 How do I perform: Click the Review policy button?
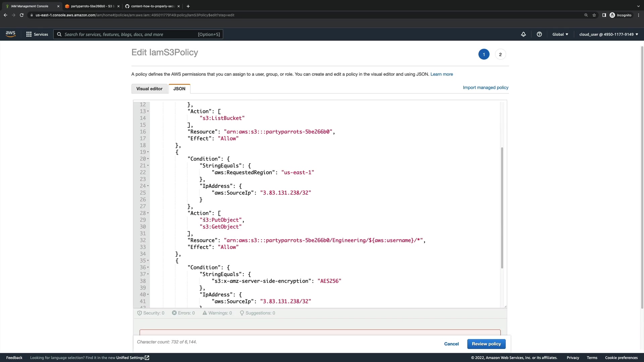pos(486,344)
